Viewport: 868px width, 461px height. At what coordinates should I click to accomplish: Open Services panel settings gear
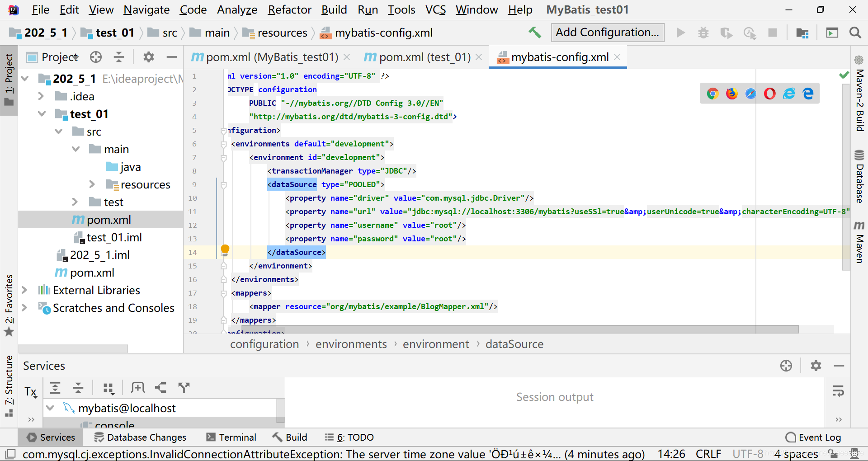[816, 366]
